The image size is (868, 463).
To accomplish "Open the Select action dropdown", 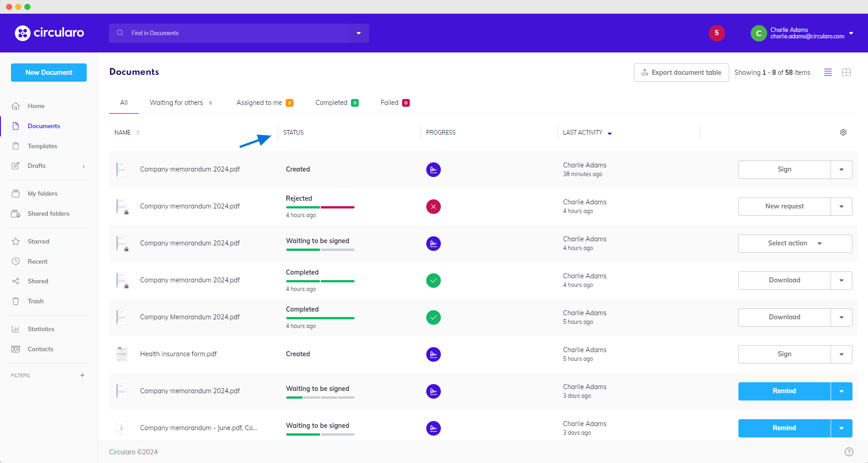I will [795, 244].
